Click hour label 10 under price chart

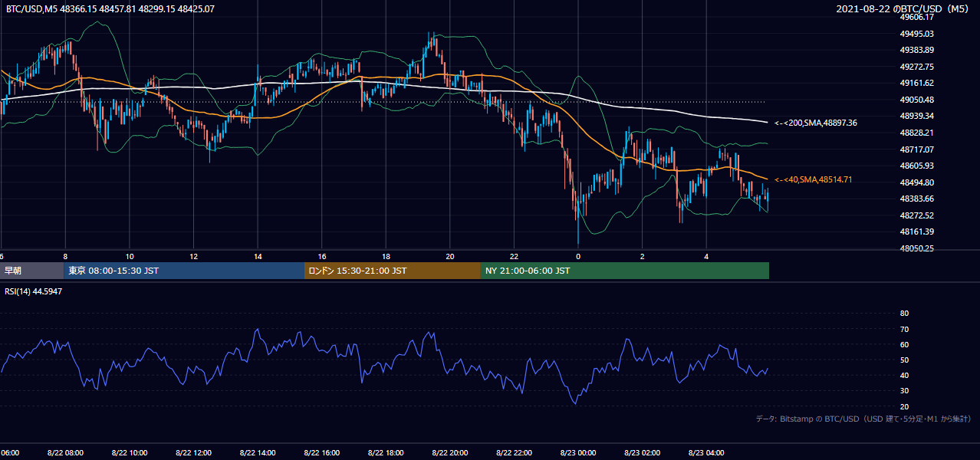click(x=130, y=256)
